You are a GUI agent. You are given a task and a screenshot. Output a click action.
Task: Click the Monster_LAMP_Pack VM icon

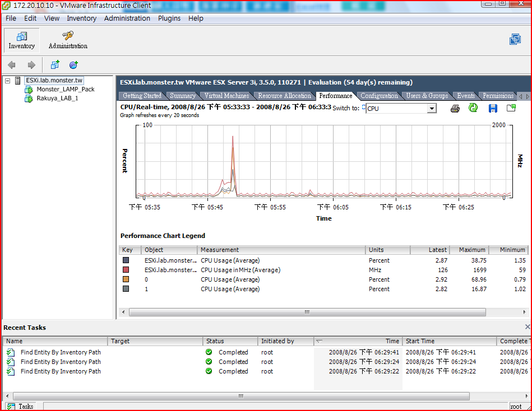(29, 90)
